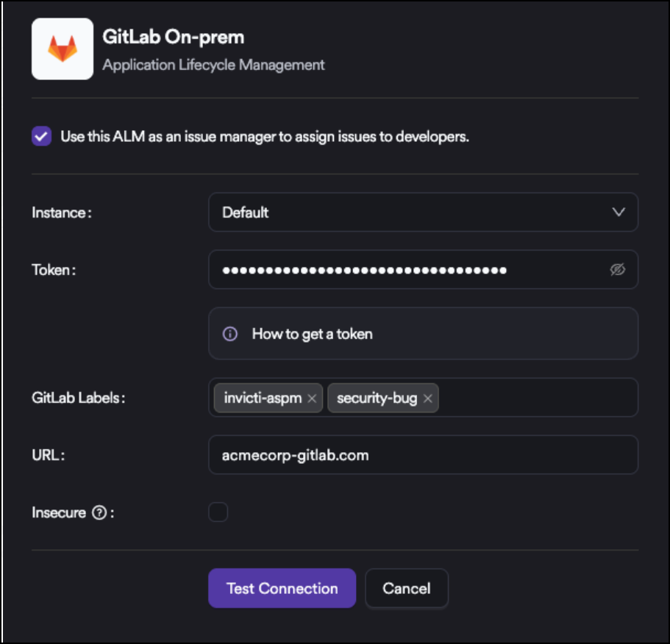Click the info icon beside How to get a token
This screenshot has height=644, width=670.
coord(230,334)
